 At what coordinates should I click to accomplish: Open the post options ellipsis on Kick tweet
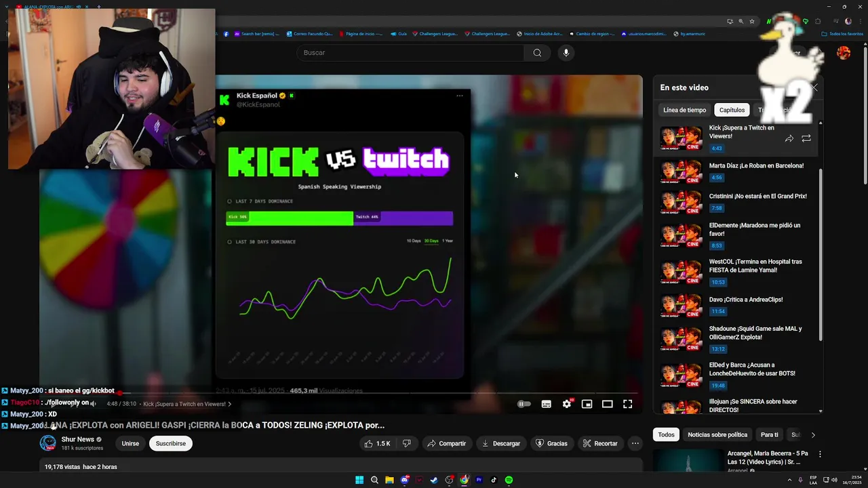459,96
